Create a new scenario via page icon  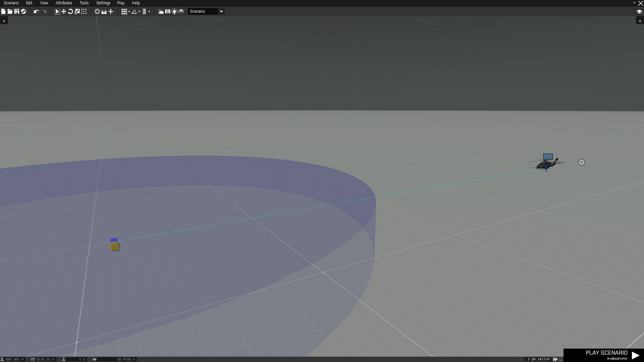[3, 11]
